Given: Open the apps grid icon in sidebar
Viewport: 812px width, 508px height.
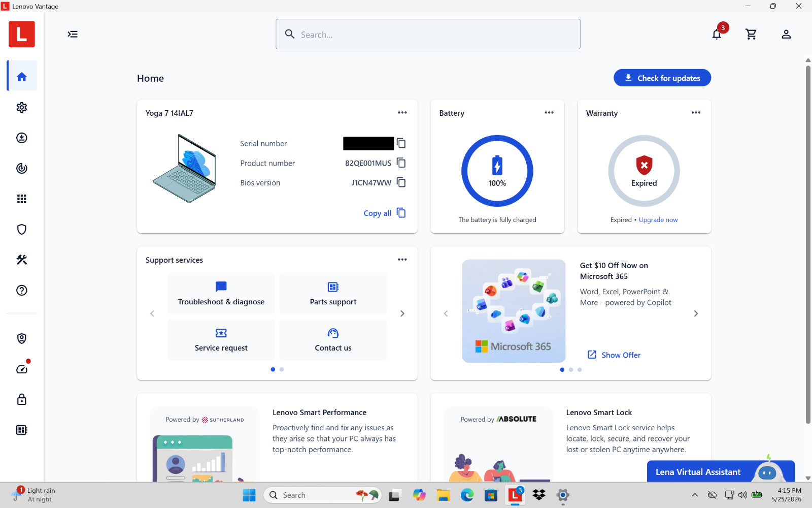Looking at the screenshot, I should click(x=22, y=199).
